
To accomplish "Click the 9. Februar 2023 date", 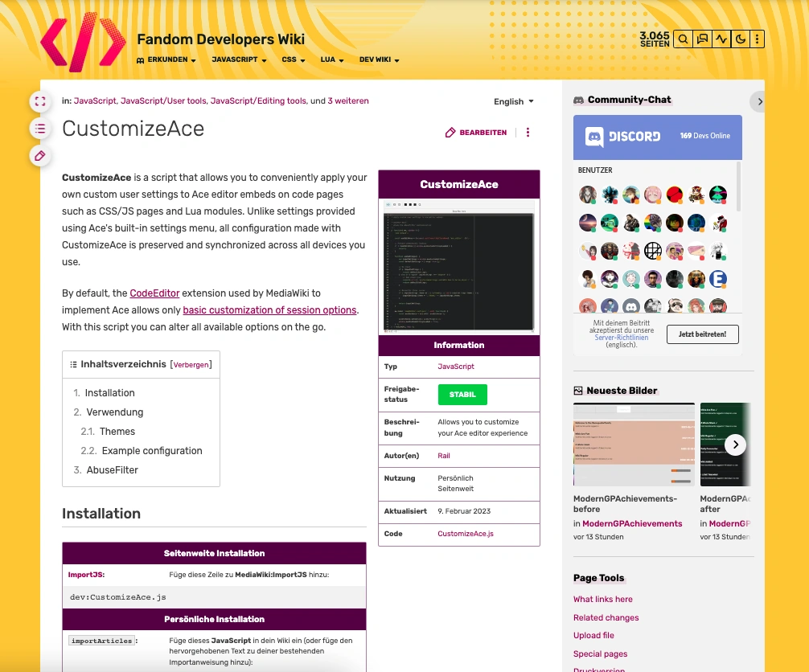I will pyautogui.click(x=464, y=511).
